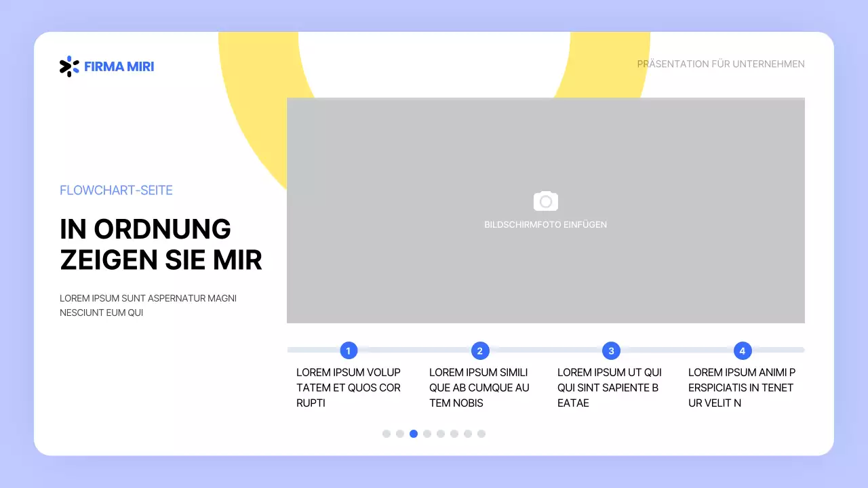The height and width of the screenshot is (488, 868).
Task: Click the In Ordnung Zeigen Sie Mir heading
Action: click(161, 244)
